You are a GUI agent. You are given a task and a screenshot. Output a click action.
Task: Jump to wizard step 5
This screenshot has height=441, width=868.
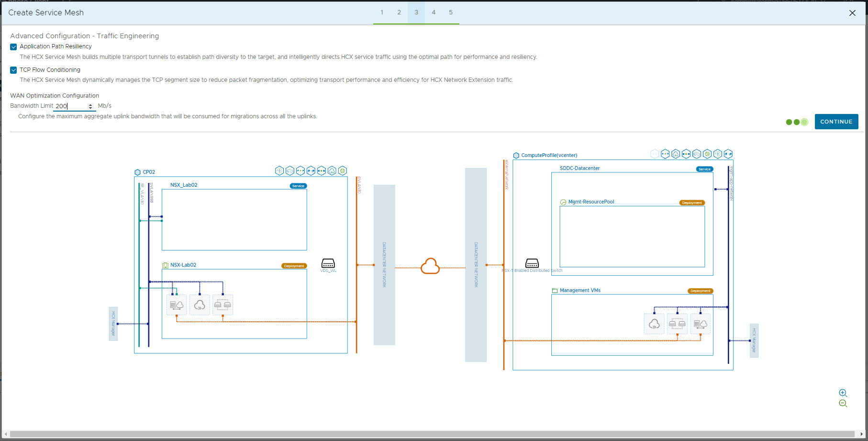click(451, 12)
